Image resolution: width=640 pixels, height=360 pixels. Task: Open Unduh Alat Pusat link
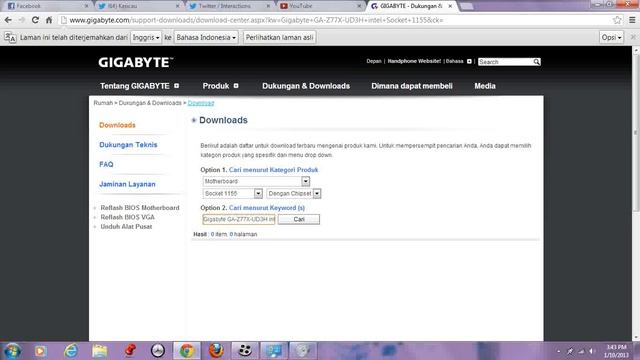pos(126,227)
